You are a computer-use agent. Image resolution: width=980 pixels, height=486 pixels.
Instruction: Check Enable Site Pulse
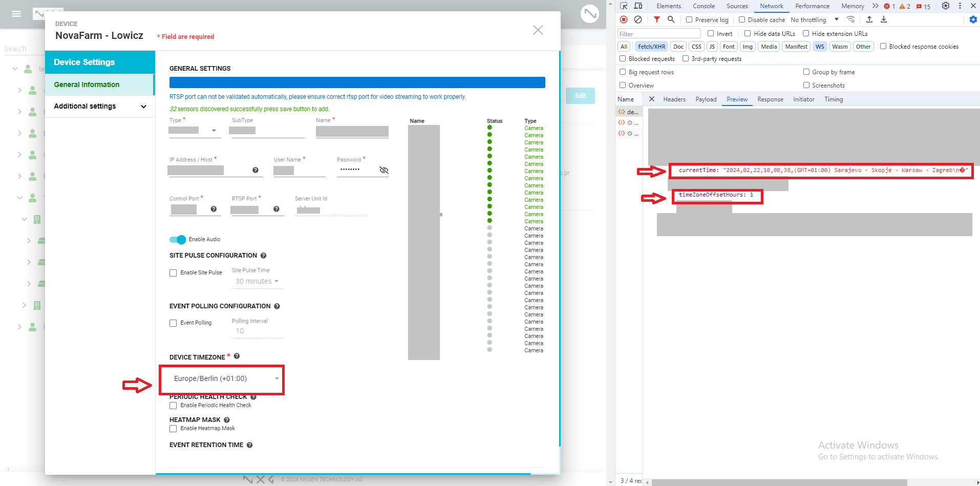point(173,273)
